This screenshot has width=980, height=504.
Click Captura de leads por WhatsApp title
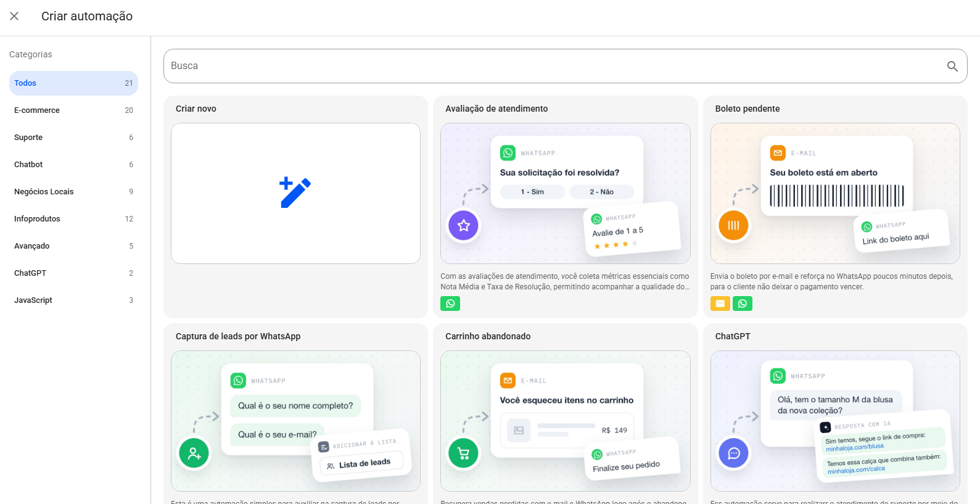coord(238,336)
